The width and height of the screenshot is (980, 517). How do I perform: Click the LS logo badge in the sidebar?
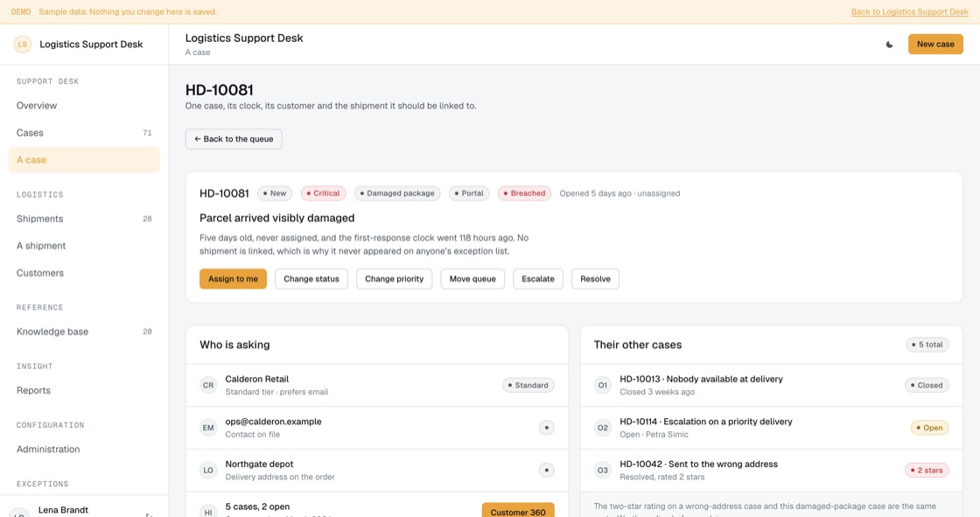click(23, 45)
